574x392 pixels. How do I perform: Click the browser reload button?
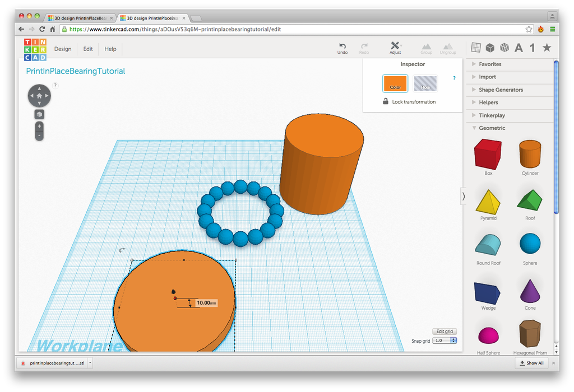42,29
